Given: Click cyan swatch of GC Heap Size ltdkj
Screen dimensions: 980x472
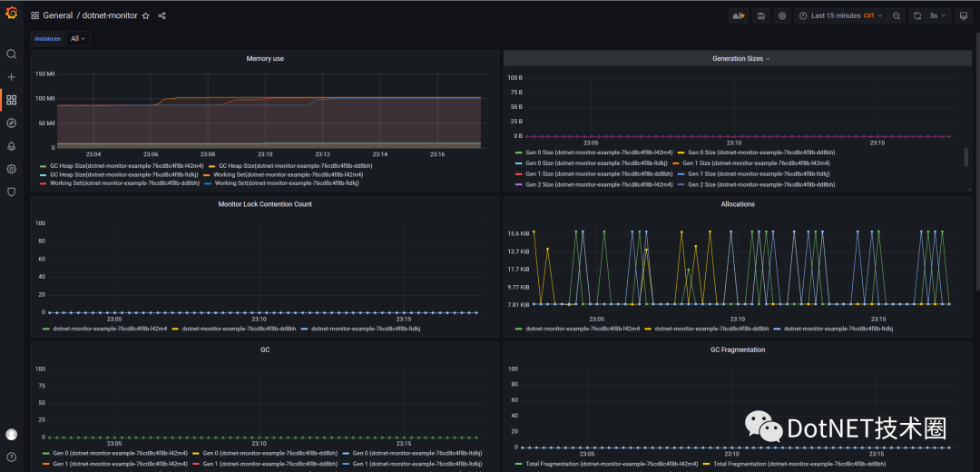Looking at the screenshot, I should tap(43, 174).
